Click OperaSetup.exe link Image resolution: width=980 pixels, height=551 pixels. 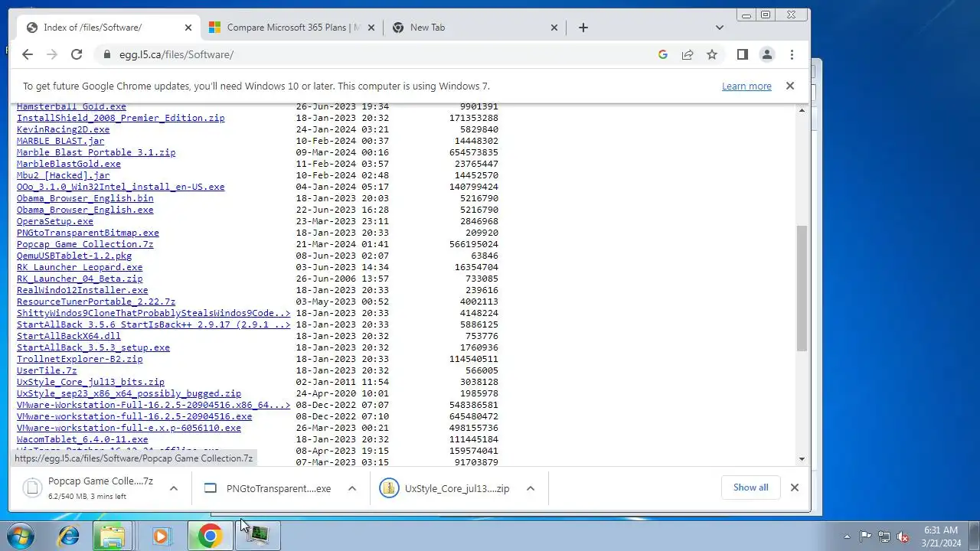55,221
